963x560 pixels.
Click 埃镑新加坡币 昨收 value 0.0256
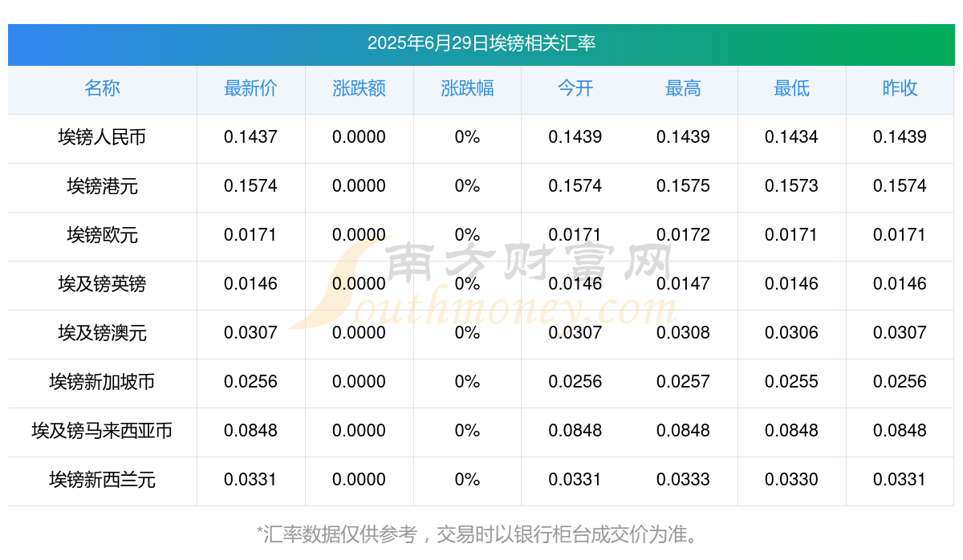point(900,382)
